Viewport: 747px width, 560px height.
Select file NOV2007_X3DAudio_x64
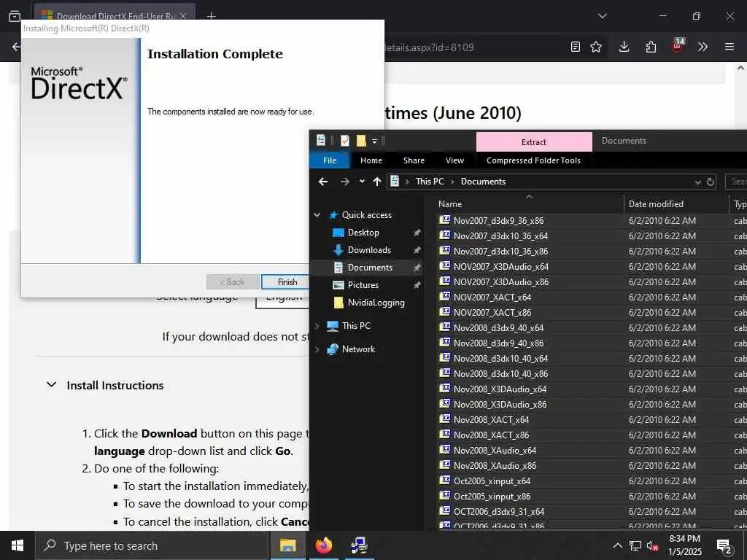pyautogui.click(x=500, y=267)
